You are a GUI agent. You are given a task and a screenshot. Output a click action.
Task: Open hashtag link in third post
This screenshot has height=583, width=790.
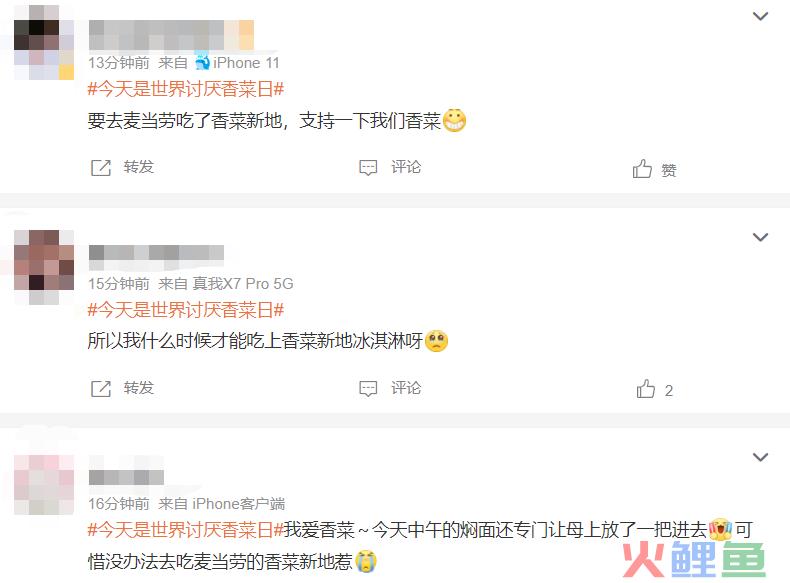click(186, 530)
